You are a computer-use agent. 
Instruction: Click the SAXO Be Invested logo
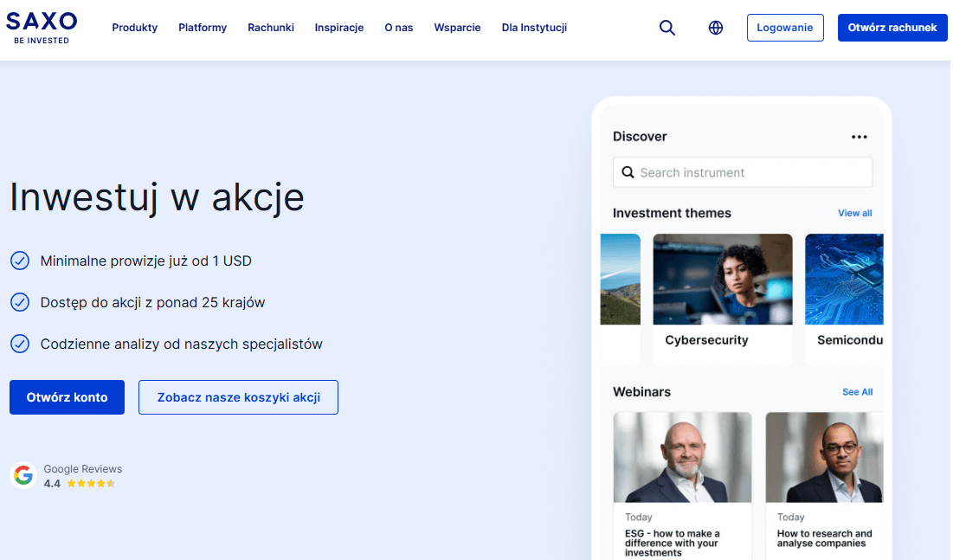[x=42, y=28]
